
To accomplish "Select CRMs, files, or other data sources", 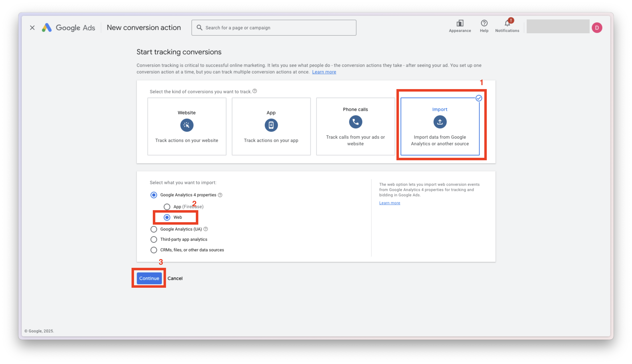I will pos(154,250).
